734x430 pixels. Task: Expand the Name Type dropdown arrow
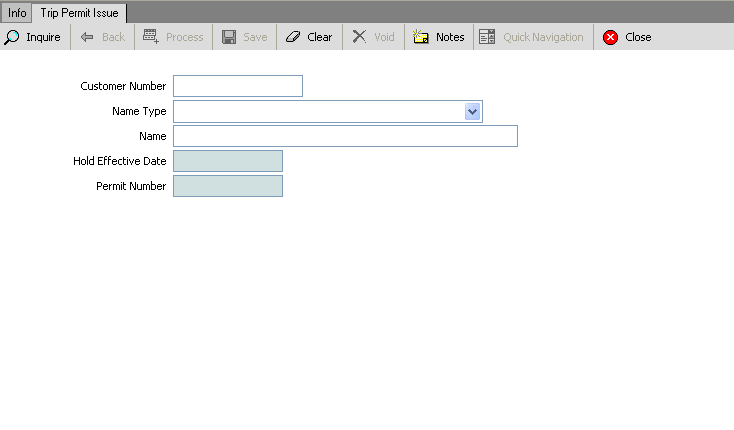pos(472,112)
